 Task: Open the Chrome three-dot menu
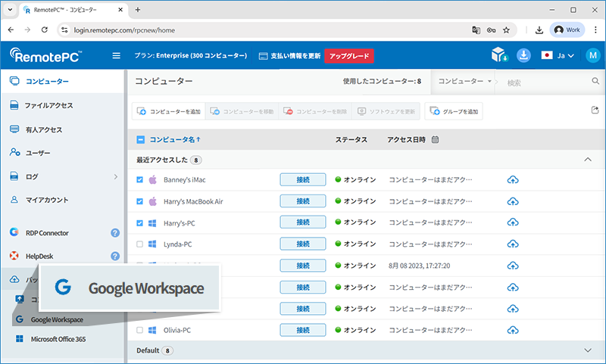click(x=595, y=30)
